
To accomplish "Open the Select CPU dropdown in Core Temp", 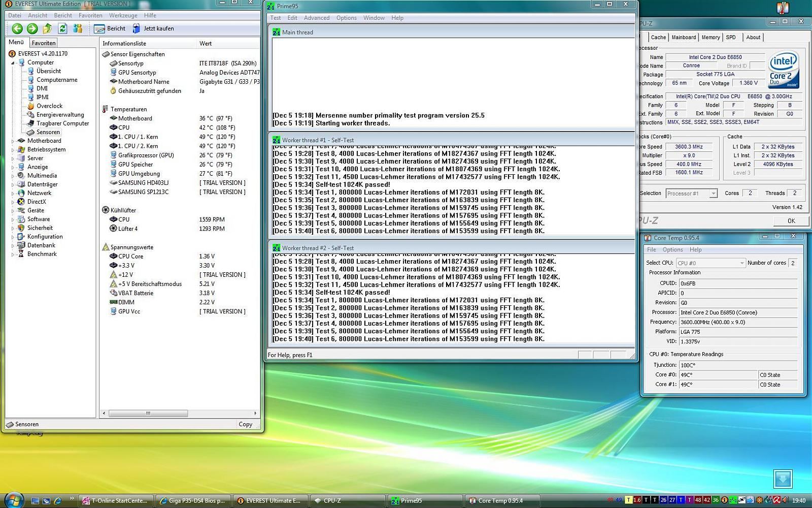I will pyautogui.click(x=710, y=263).
